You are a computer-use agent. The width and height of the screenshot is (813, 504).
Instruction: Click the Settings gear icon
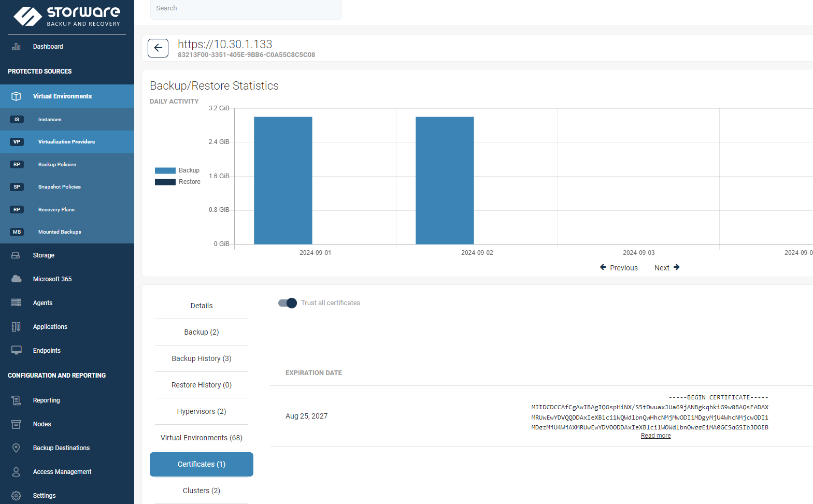(x=16, y=496)
